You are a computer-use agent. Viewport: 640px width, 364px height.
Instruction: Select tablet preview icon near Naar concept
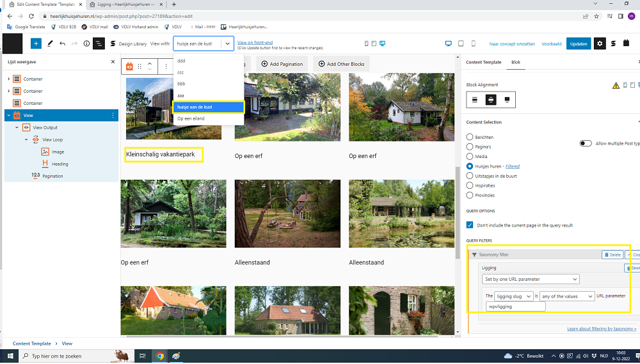[461, 44]
